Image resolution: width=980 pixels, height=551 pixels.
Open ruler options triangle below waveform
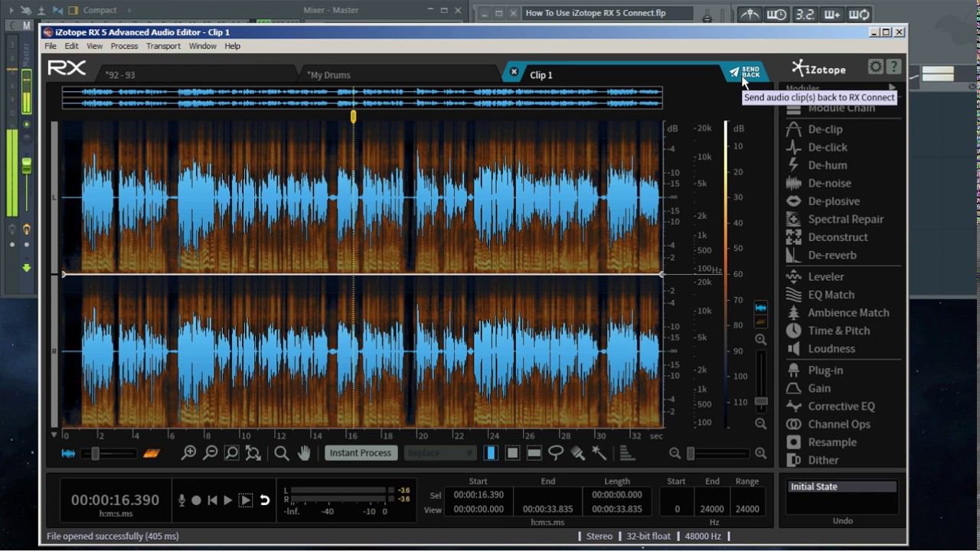(54, 435)
